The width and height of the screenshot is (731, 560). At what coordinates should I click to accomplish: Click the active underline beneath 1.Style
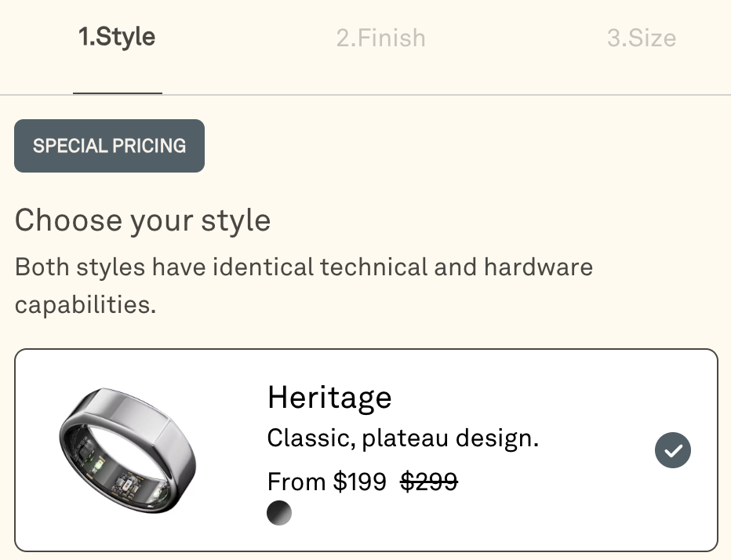[118, 93]
